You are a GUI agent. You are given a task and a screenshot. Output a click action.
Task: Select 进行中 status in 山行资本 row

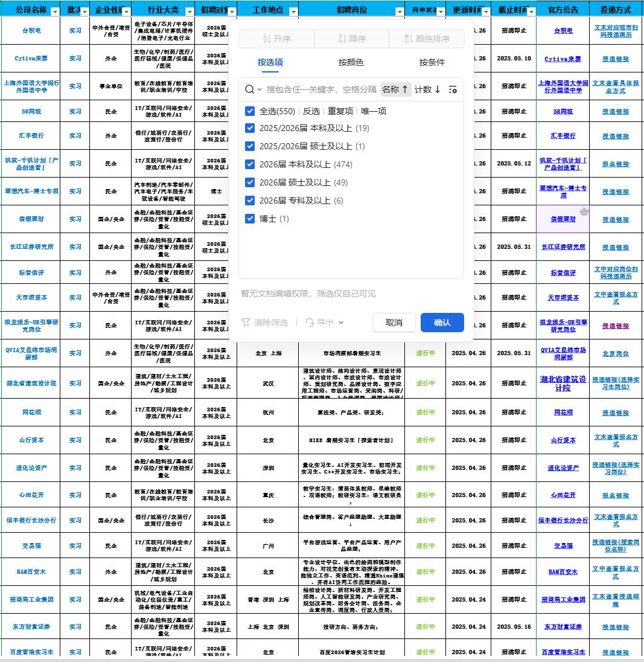(x=425, y=440)
